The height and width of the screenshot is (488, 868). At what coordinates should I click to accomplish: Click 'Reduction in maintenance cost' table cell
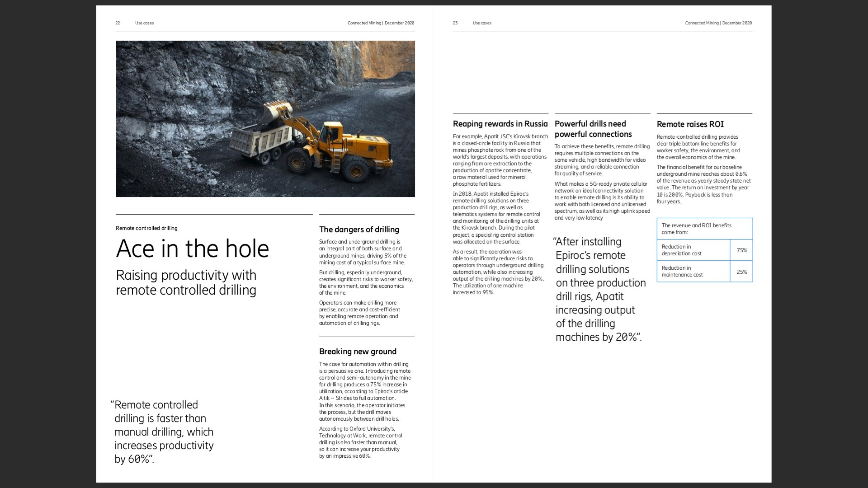pos(693,271)
